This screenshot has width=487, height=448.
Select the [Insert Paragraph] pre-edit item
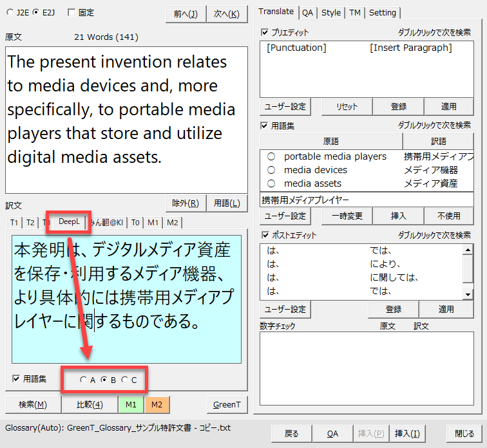411,48
